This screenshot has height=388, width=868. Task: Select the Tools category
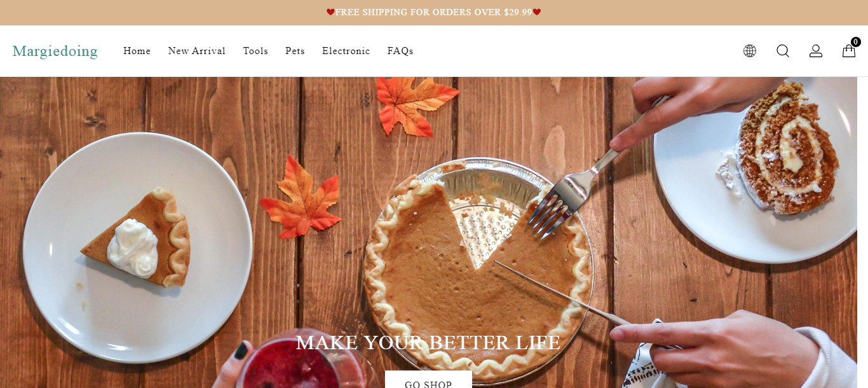pyautogui.click(x=255, y=51)
